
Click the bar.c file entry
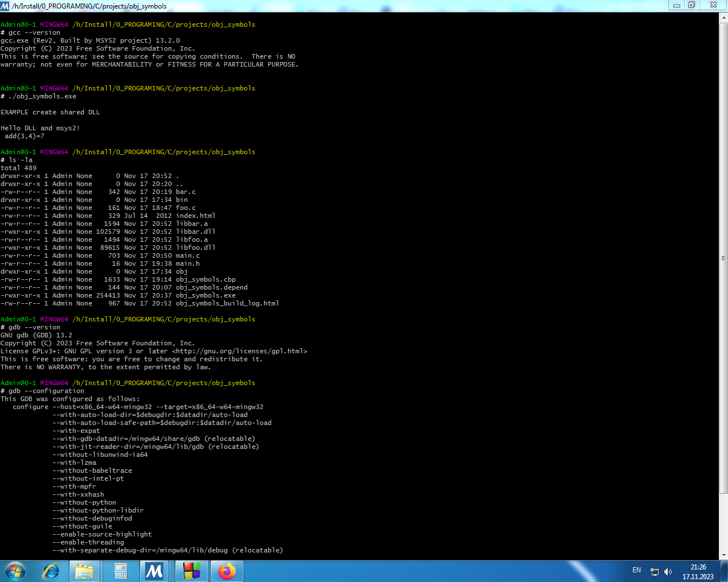[98, 192]
